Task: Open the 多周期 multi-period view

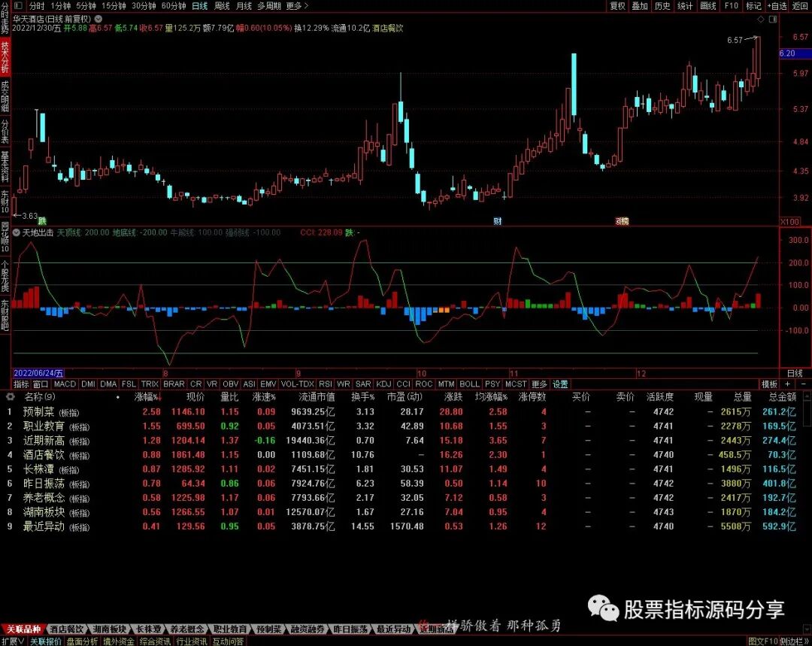Action: click(x=268, y=6)
